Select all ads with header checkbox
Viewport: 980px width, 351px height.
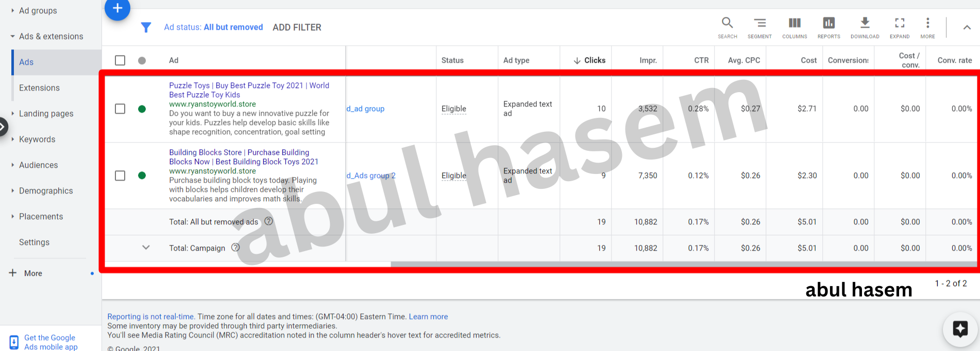coord(120,60)
